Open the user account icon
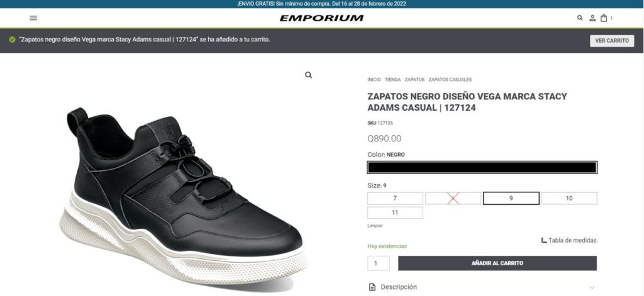This screenshot has height=296, width=644. pos(592,18)
